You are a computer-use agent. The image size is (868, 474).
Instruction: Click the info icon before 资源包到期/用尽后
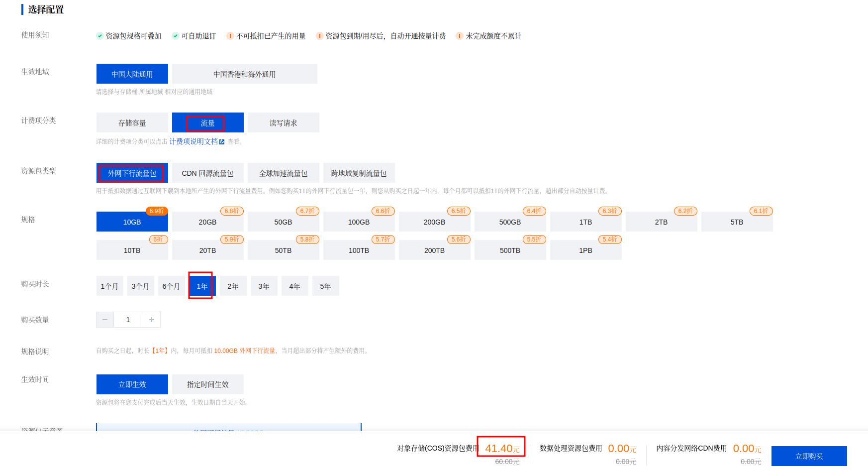click(319, 36)
